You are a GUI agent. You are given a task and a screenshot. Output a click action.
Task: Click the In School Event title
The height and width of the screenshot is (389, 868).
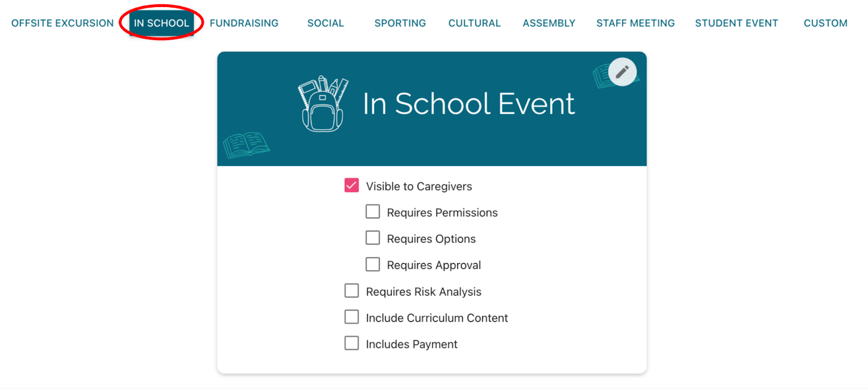469,104
